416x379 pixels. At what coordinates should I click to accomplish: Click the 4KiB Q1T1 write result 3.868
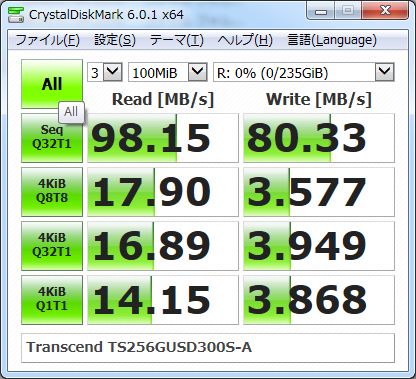[319, 300]
